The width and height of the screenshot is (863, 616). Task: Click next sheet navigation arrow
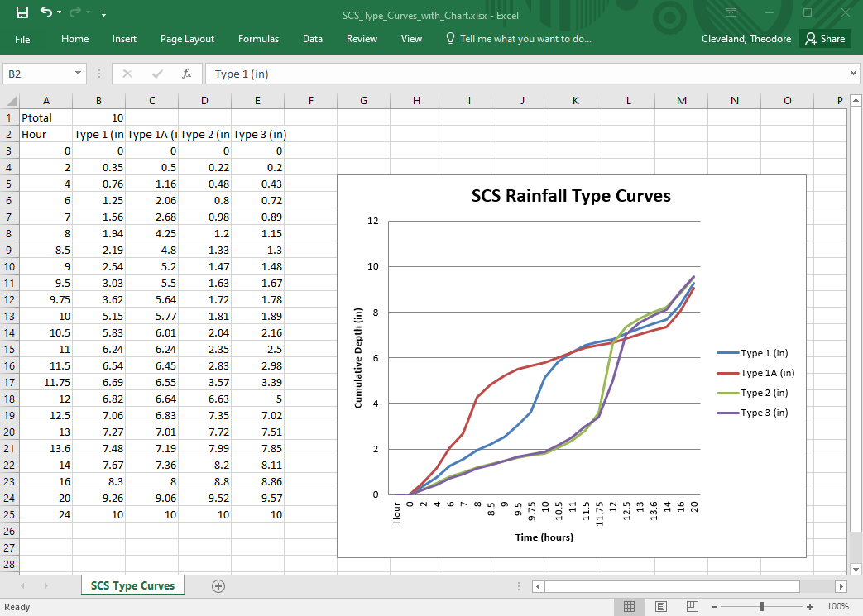46,586
